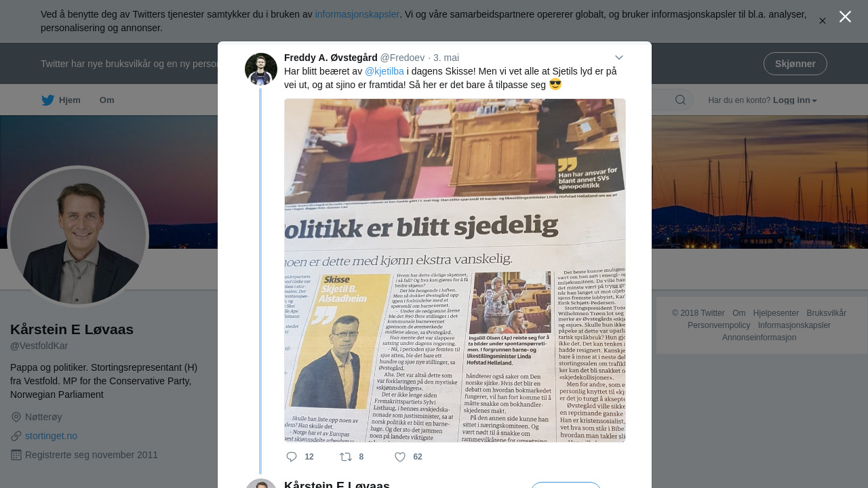Click the retweet icon under the tweet
This screenshot has width=868, height=488.
pos(346,457)
